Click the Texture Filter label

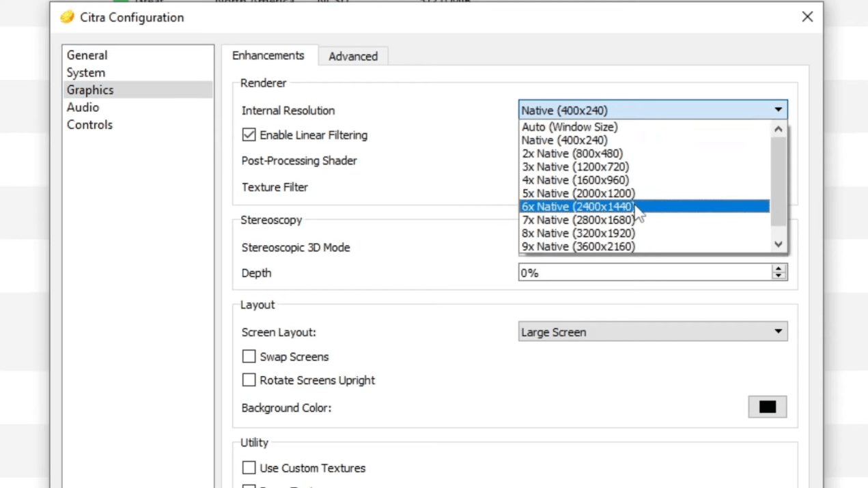(275, 187)
